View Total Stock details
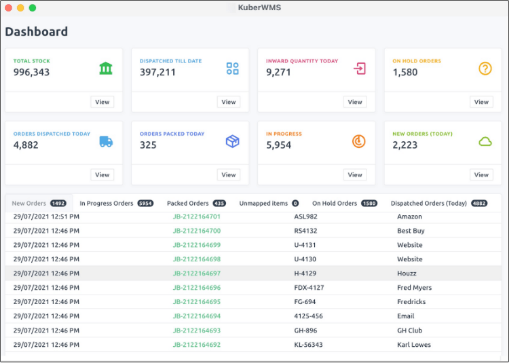509x363 pixels. [x=102, y=102]
